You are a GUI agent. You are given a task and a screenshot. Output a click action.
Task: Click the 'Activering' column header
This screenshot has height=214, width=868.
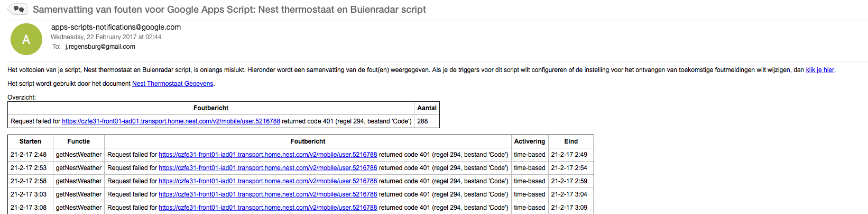click(529, 141)
